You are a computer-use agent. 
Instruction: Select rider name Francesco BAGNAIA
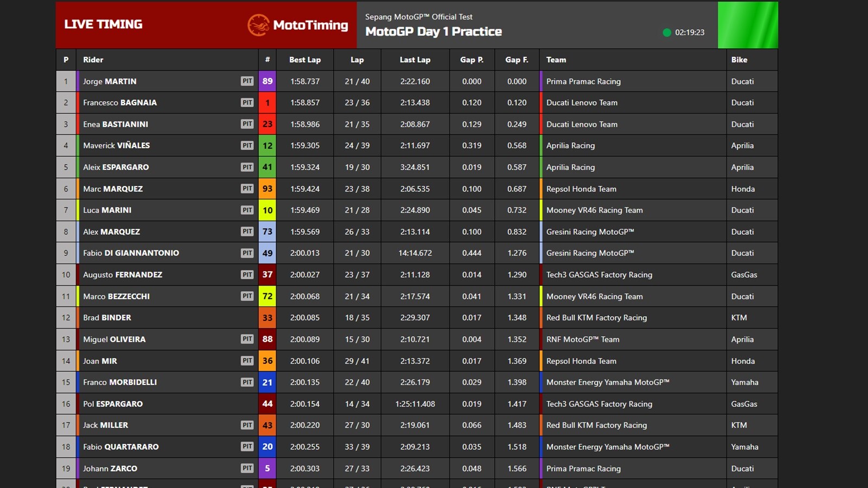point(120,102)
